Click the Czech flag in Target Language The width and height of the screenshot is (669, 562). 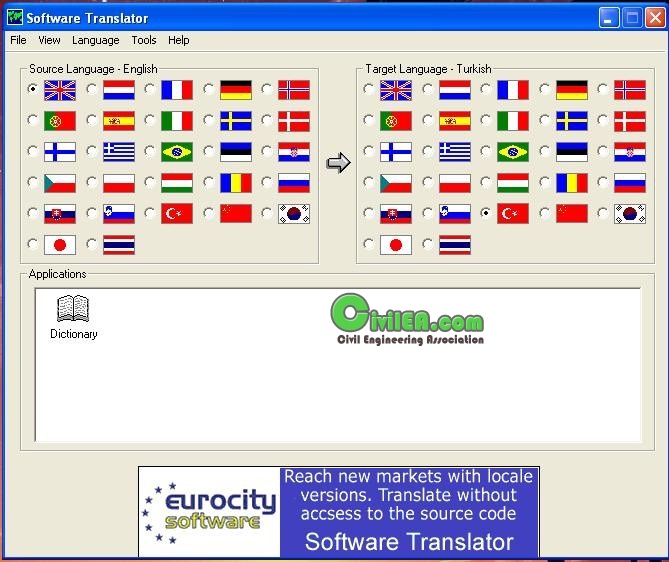[396, 183]
